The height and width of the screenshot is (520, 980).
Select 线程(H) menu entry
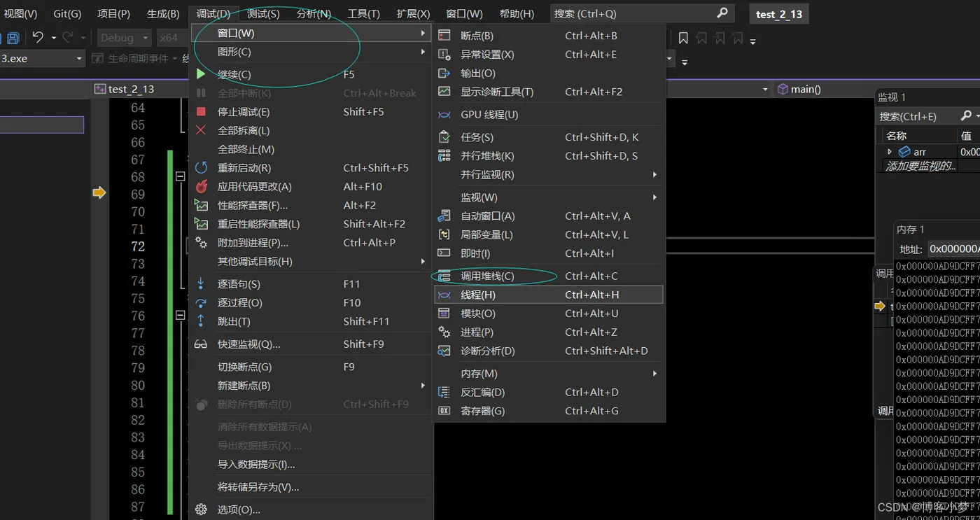click(548, 295)
